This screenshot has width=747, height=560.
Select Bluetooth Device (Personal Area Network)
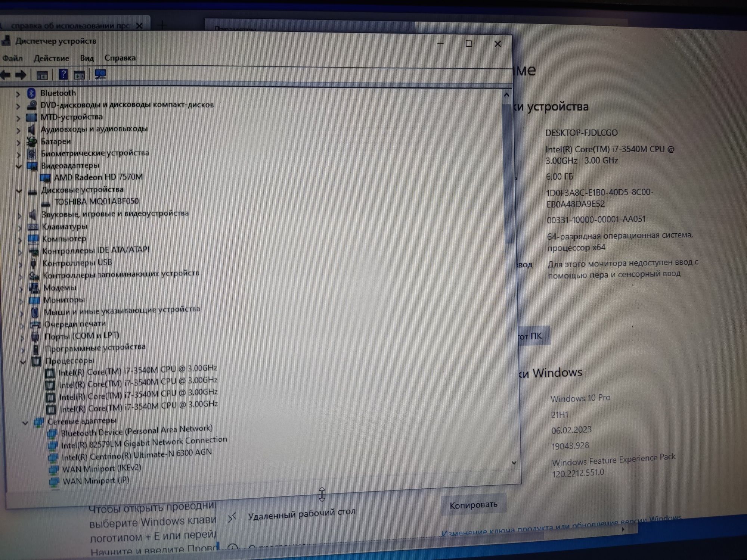click(x=136, y=430)
